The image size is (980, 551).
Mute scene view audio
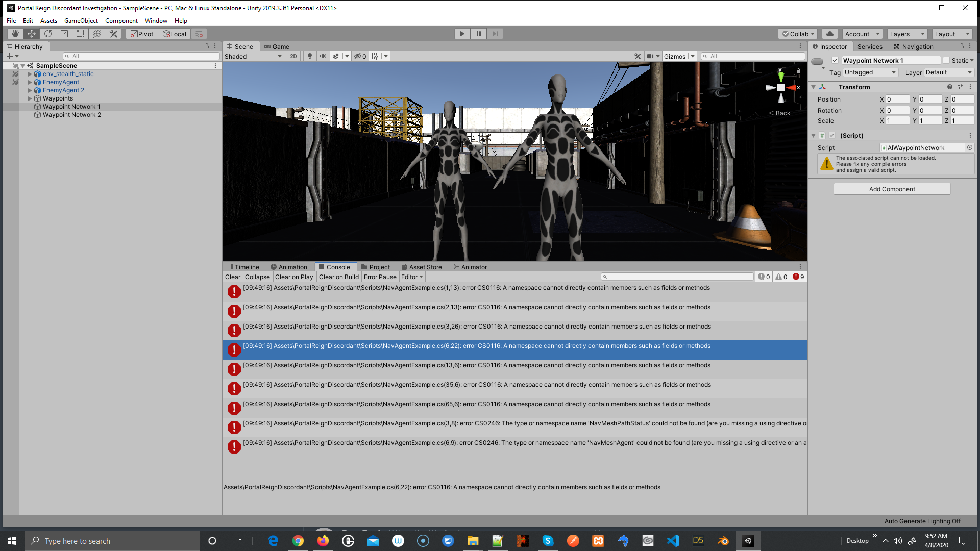click(323, 56)
